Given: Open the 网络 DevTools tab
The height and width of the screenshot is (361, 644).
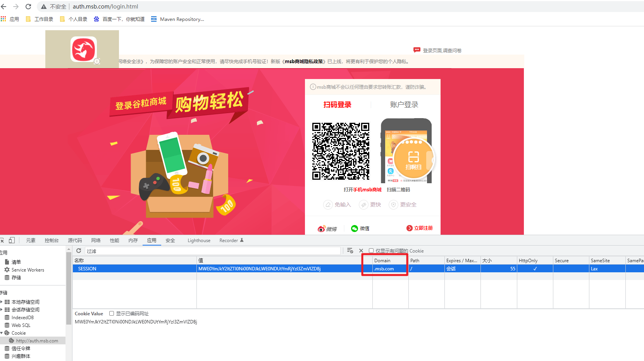Looking at the screenshot, I should [x=96, y=241].
